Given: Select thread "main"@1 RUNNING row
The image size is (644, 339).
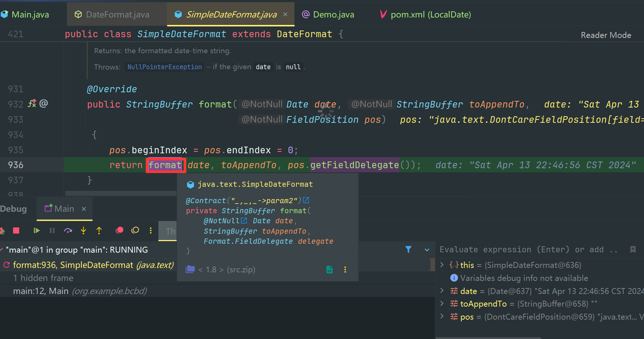Looking at the screenshot, I should click(x=77, y=250).
